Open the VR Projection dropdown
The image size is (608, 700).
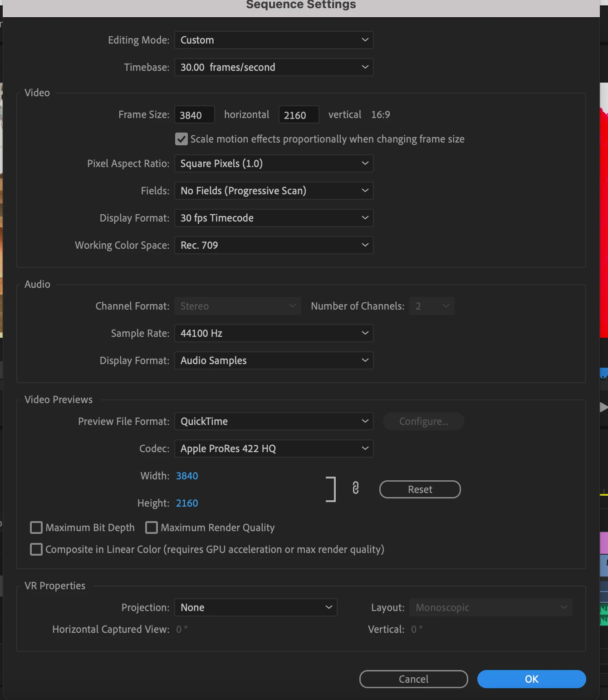pyautogui.click(x=256, y=607)
